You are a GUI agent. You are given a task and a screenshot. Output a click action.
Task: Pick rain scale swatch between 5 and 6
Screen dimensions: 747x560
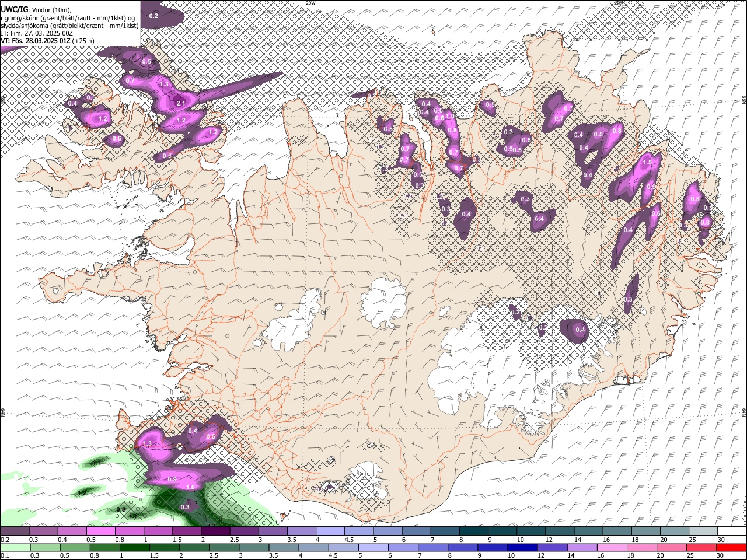[373, 547]
